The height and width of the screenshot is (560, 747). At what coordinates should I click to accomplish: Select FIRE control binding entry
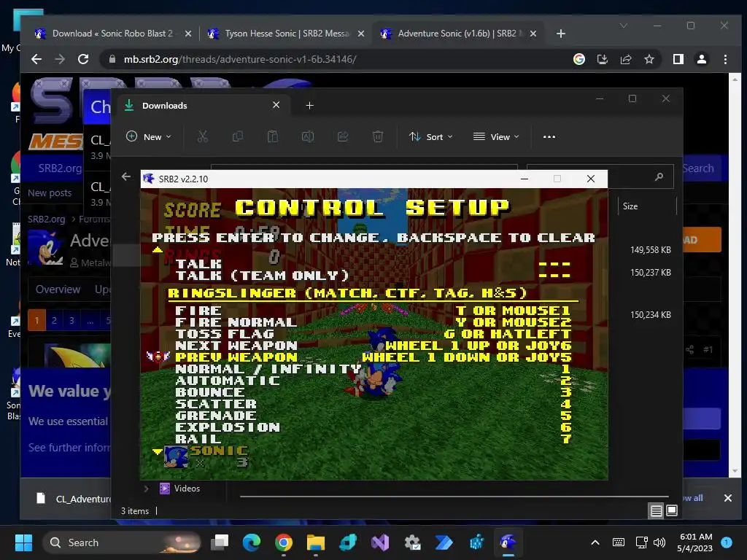(x=373, y=311)
